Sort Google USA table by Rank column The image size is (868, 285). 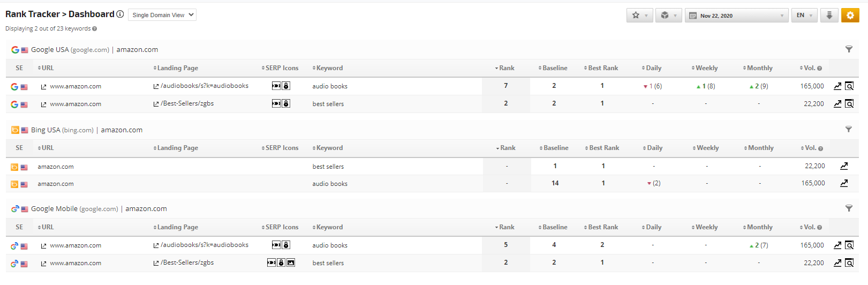click(x=506, y=68)
